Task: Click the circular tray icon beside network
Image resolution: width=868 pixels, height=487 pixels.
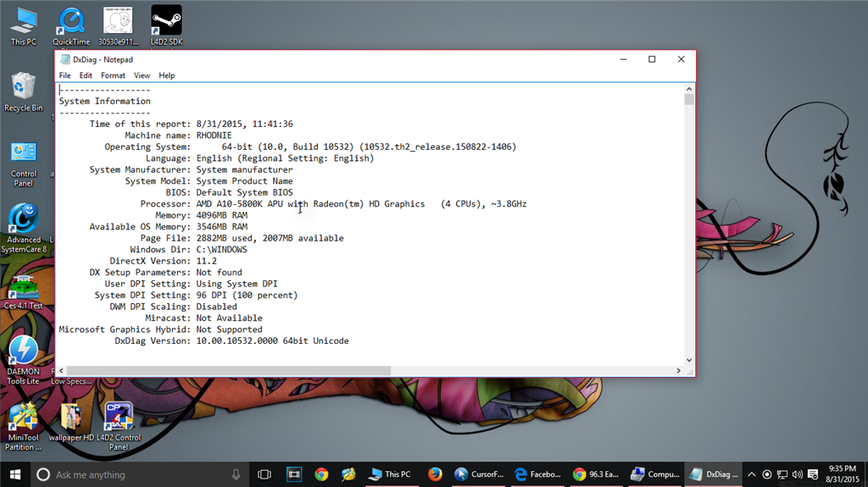Action: click(x=766, y=474)
